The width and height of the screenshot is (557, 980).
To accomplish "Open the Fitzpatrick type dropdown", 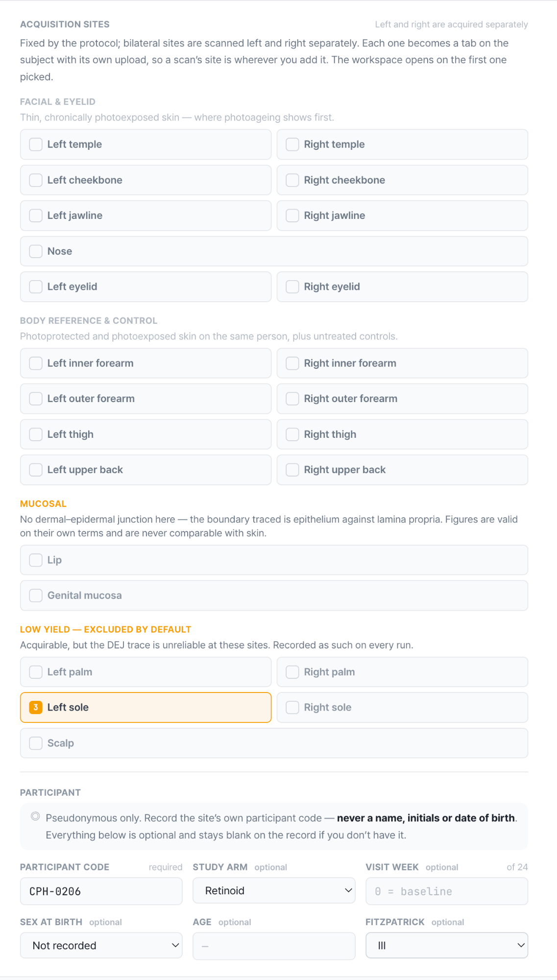I will [x=447, y=945].
